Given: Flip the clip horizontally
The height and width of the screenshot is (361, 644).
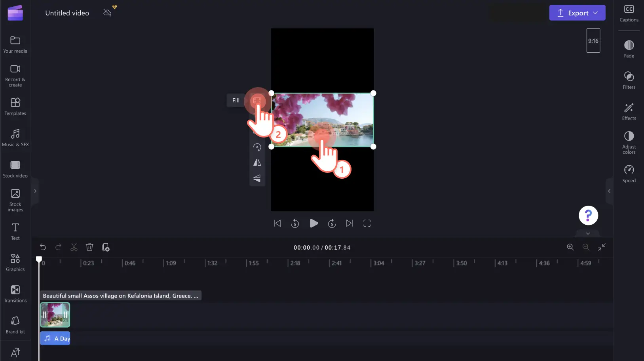Looking at the screenshot, I should (257, 162).
